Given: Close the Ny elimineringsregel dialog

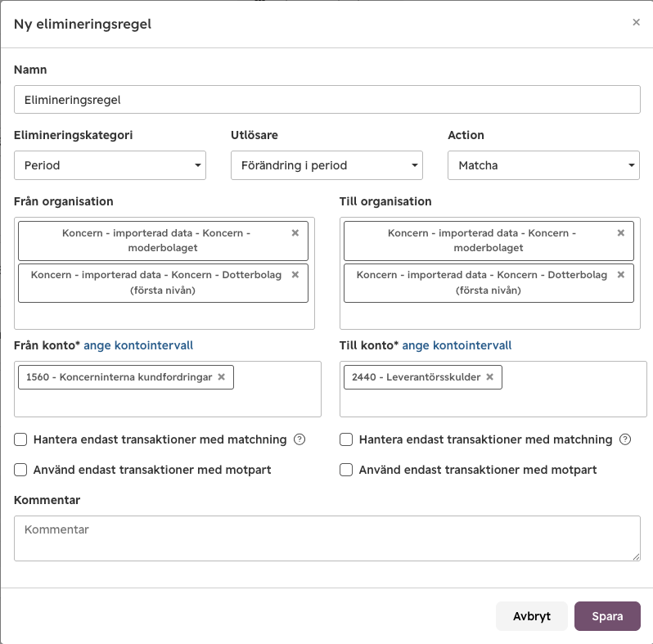Looking at the screenshot, I should 636,22.
